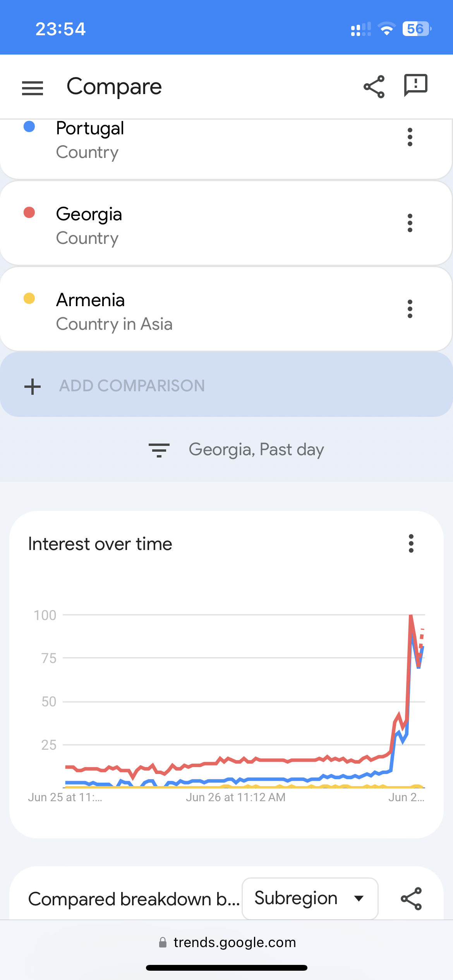Tap the plus icon to add term
This screenshot has width=453, height=980.
point(33,386)
